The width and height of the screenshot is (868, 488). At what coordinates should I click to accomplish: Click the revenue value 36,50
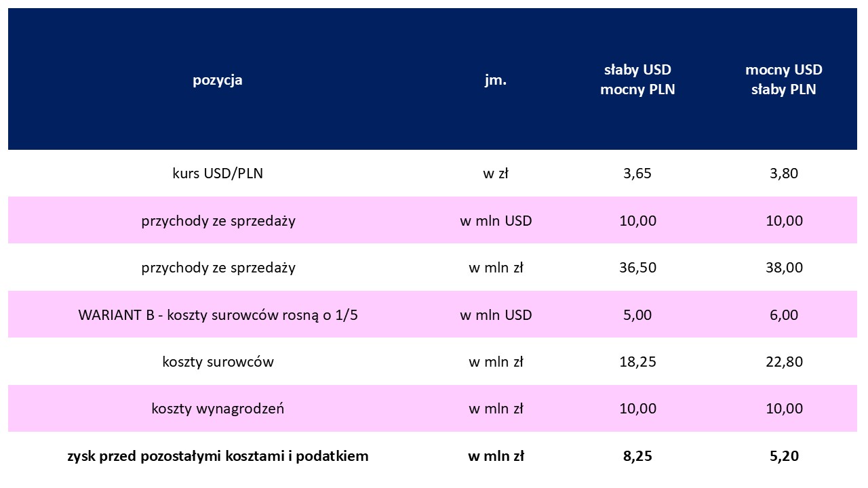637,267
